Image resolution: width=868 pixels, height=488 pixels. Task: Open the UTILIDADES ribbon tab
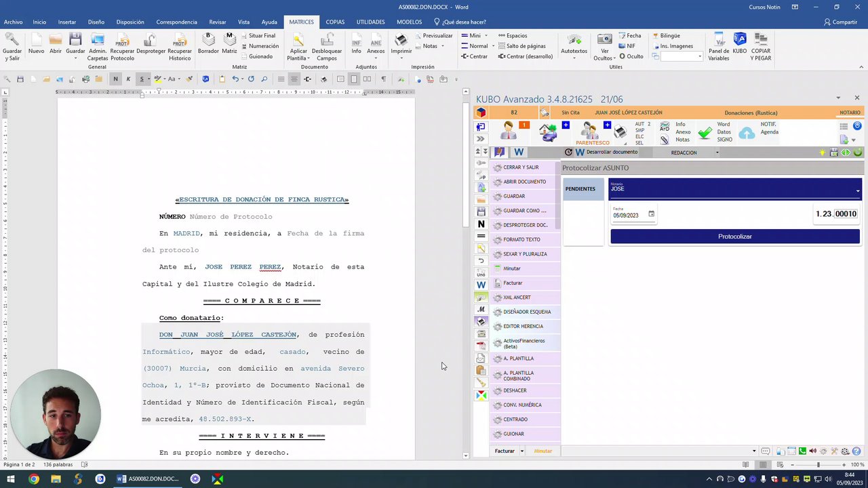click(x=371, y=22)
